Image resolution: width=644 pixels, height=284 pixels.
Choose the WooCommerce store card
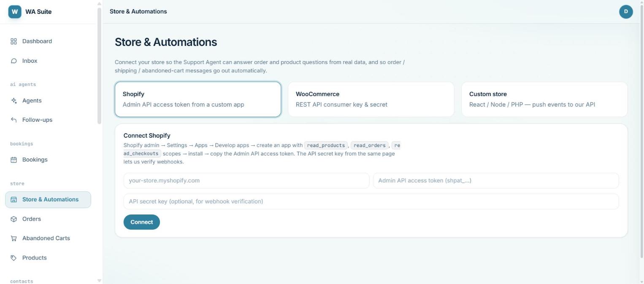coord(371,99)
